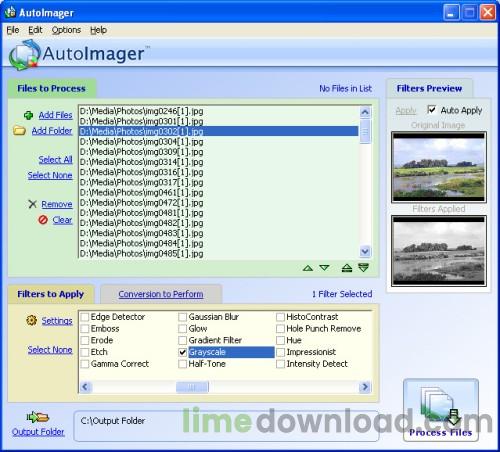500x452 pixels.
Task: Click the red Clear icon
Action: (43, 220)
